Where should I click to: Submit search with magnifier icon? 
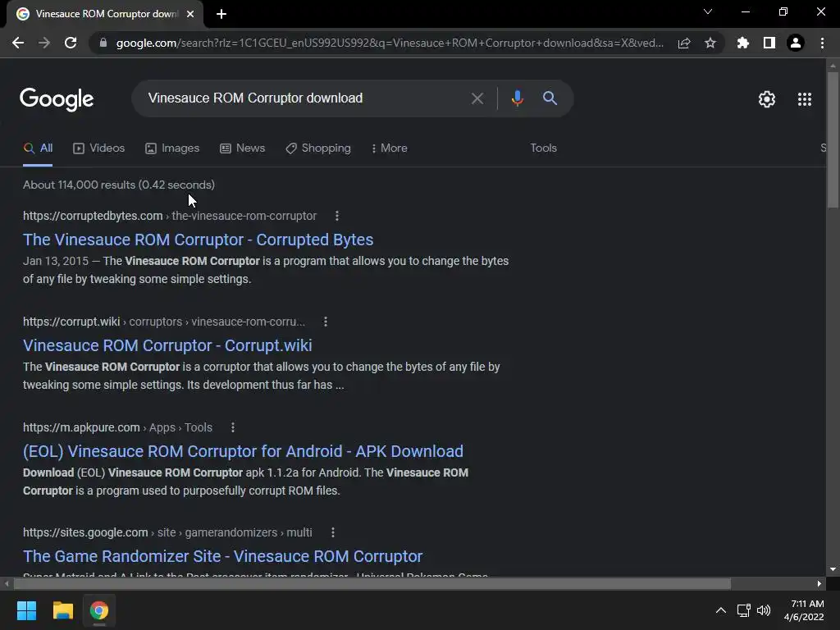(x=550, y=98)
